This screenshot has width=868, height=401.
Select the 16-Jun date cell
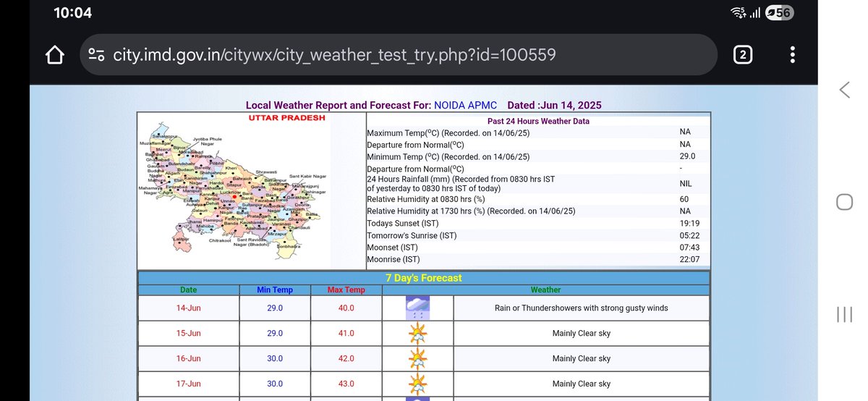pyautogui.click(x=188, y=358)
